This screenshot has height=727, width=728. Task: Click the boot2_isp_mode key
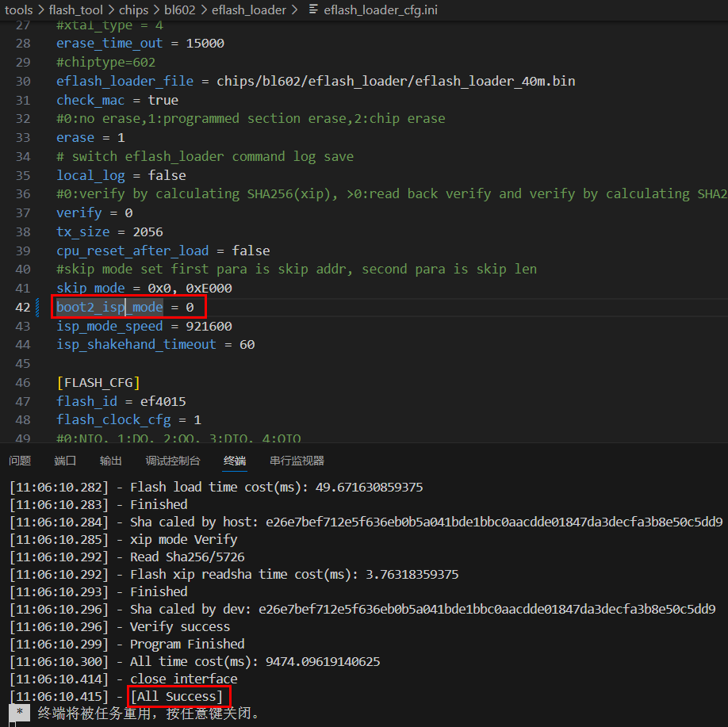coord(109,308)
